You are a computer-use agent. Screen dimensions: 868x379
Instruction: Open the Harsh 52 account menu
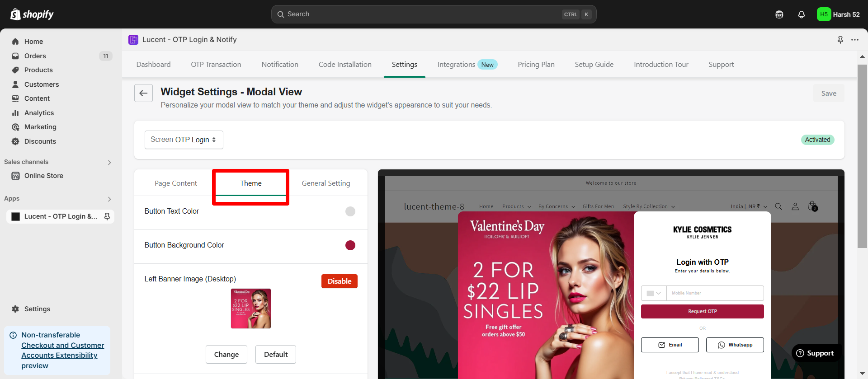pyautogui.click(x=839, y=14)
